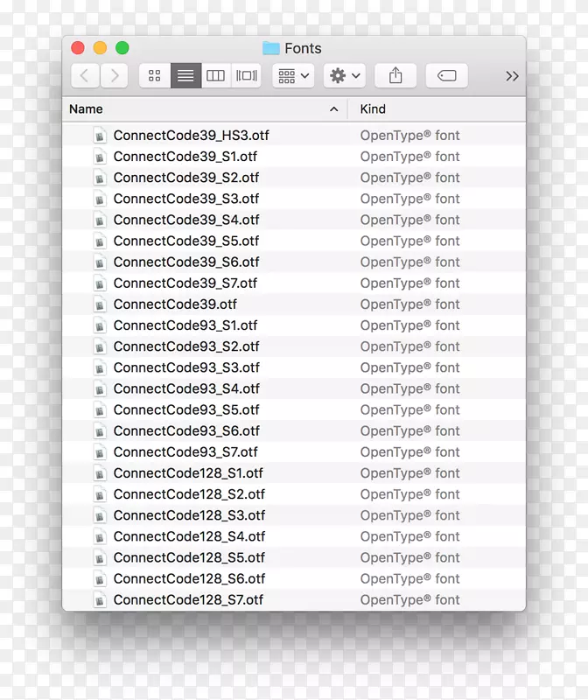This screenshot has width=588, height=700.
Task: Select ConnectCode93_S5.otf file
Action: click(294, 409)
